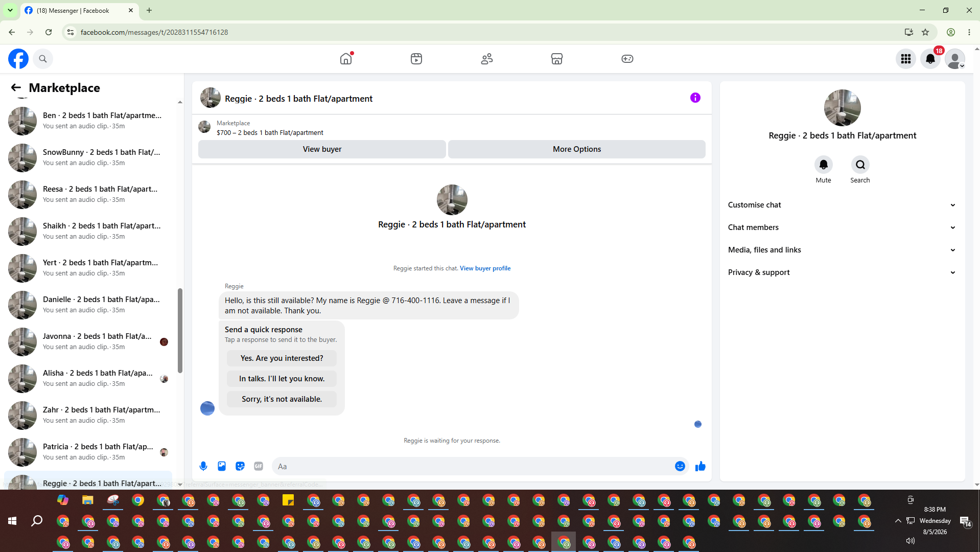Expand the Chat members section

[x=842, y=227]
